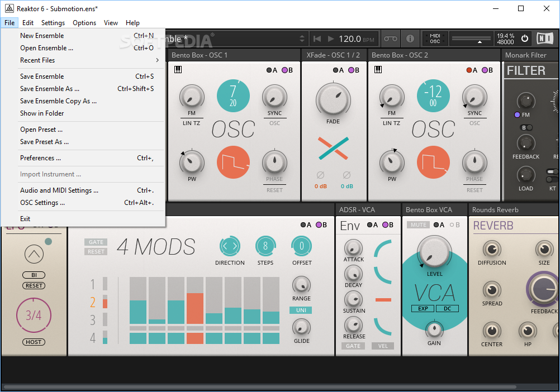Expand the Recent Files submenu

coord(83,60)
